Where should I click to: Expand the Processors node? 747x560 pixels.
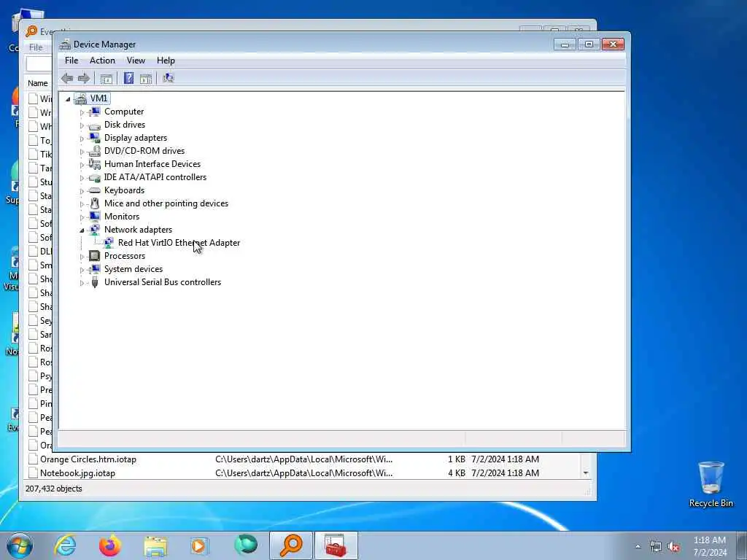[82, 257]
